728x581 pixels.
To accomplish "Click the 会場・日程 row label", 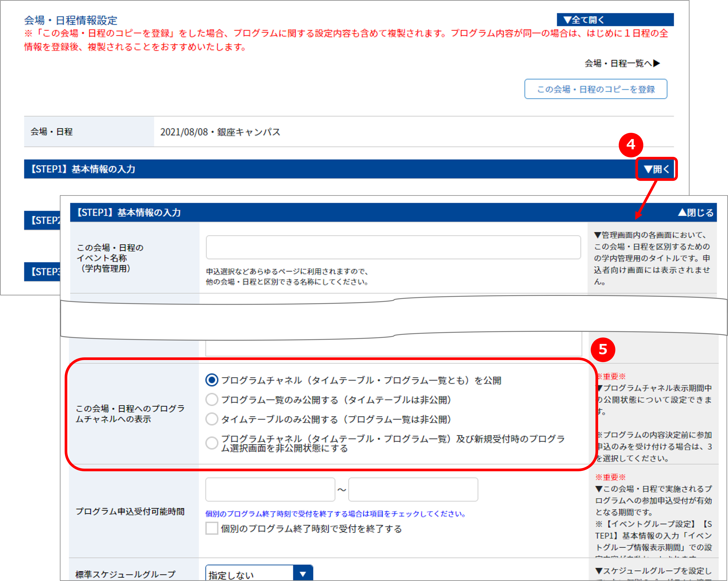I will 52,131.
